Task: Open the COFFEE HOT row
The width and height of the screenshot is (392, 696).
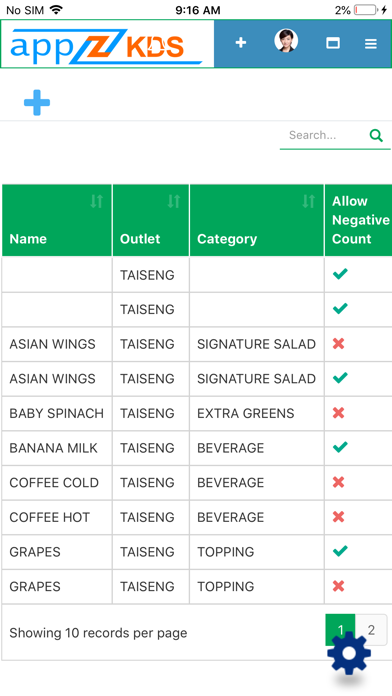Action: 197,517
